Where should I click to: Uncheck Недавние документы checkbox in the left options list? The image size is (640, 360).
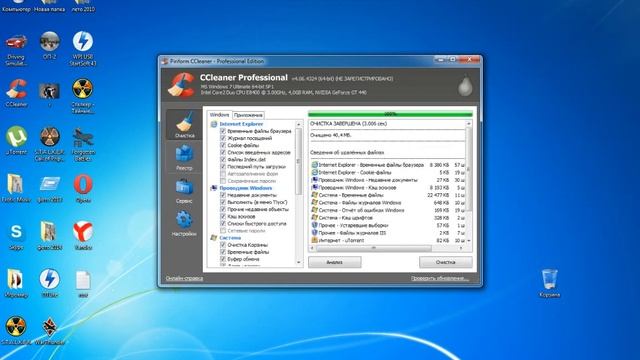(223, 195)
